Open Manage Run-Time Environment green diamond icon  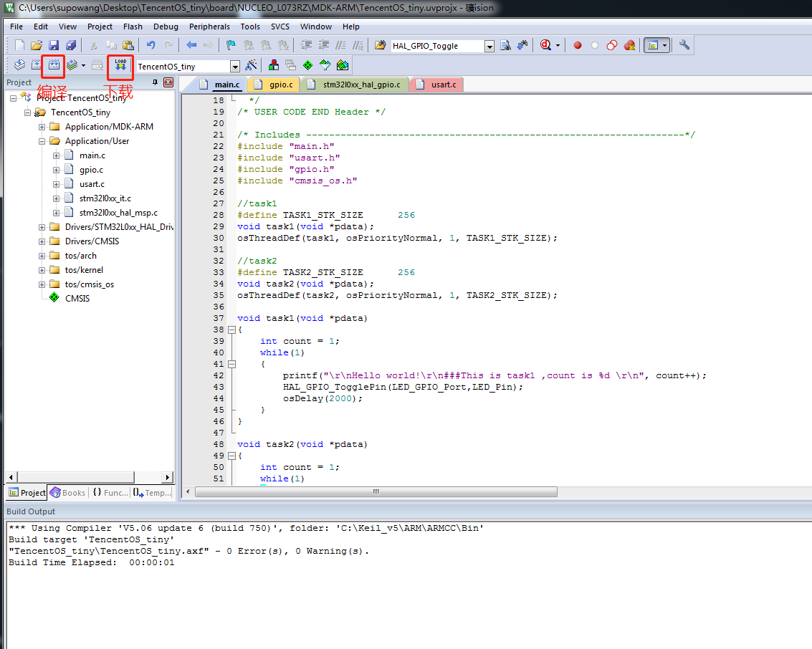click(307, 65)
